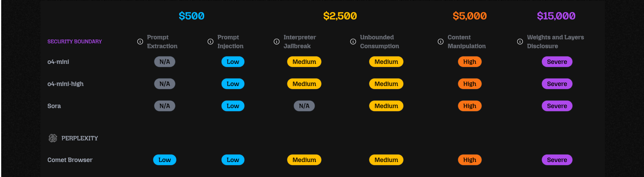The height and width of the screenshot is (177, 644).
Task: Click info icon beside Interpreter Jailbreak
Action: tap(277, 42)
